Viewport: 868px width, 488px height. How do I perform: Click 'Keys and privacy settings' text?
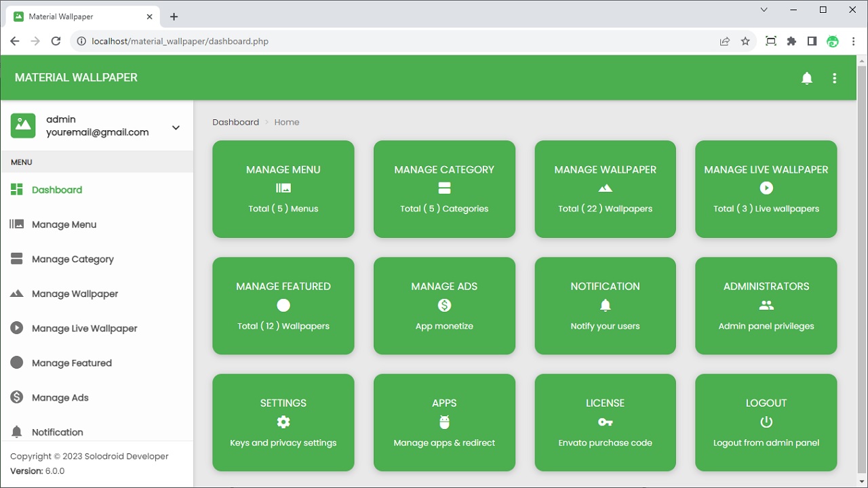click(283, 443)
